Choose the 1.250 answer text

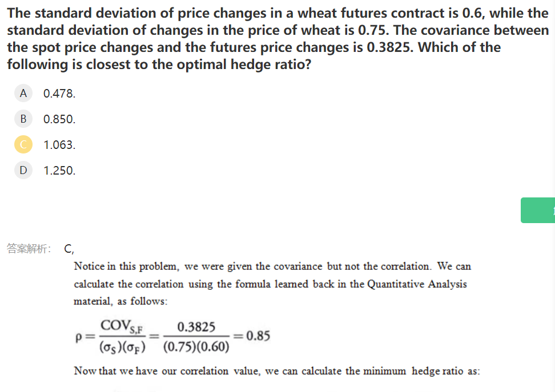point(59,171)
